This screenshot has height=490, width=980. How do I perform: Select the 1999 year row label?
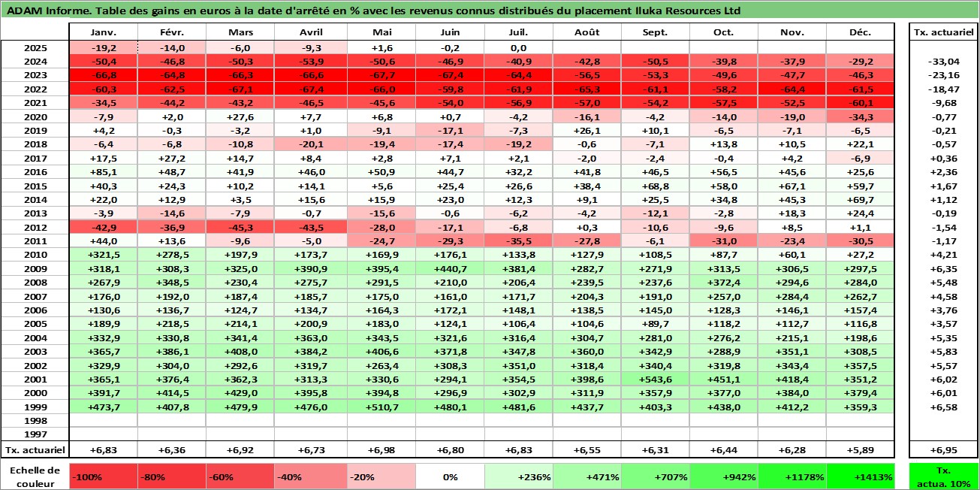(x=35, y=407)
